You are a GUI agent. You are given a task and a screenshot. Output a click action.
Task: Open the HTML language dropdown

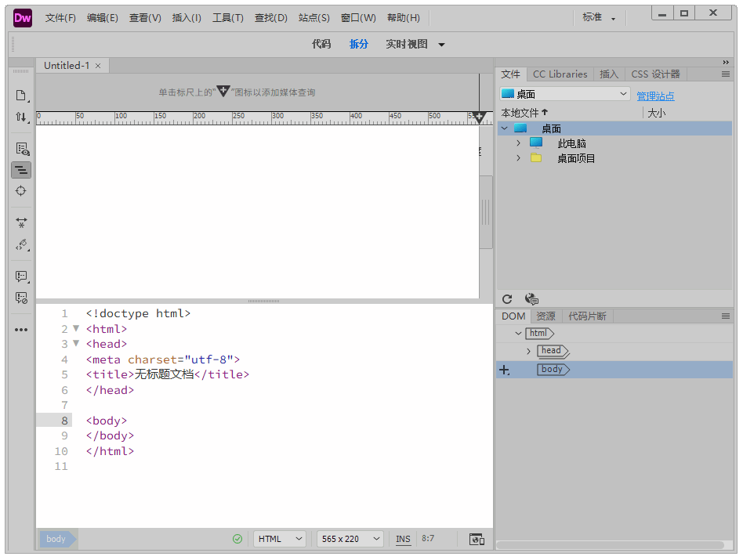click(x=280, y=539)
